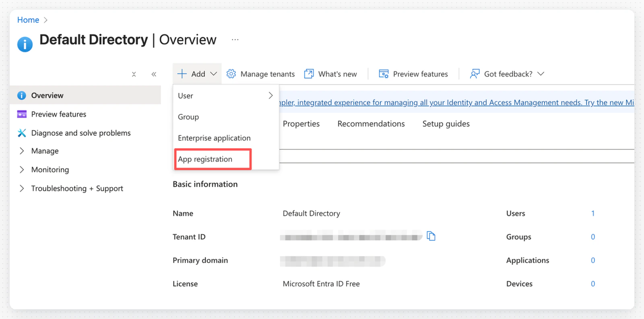Copy the Tenant ID using copy icon
This screenshot has height=319, width=644.
tap(431, 236)
